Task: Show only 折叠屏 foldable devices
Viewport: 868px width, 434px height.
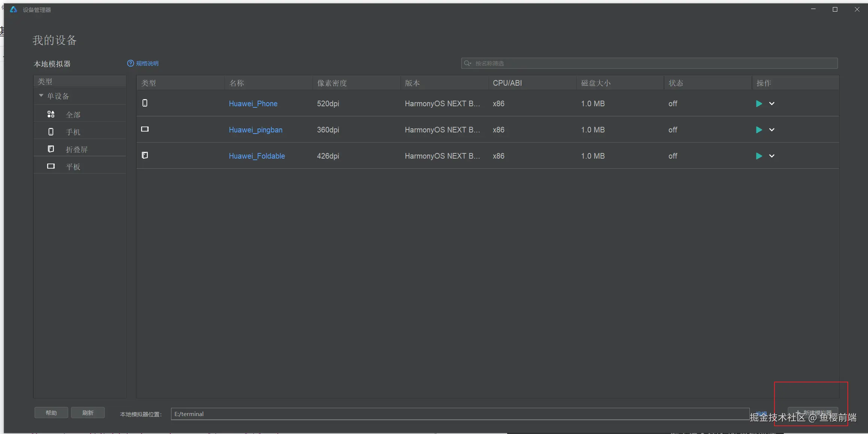Action: (76, 150)
